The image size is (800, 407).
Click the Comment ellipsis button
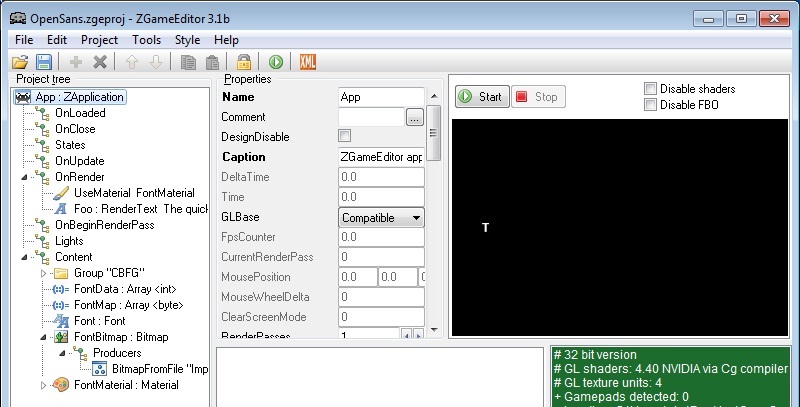coord(415,117)
